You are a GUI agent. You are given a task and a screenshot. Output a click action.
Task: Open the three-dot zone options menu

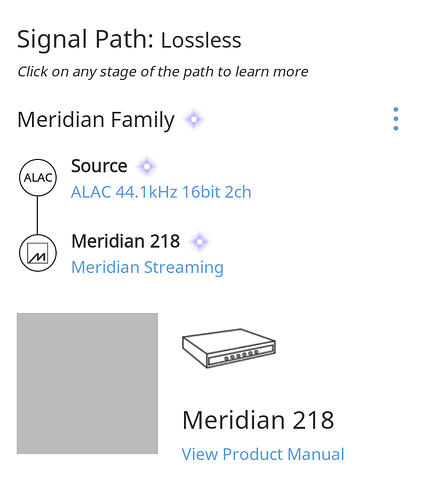[x=395, y=119]
